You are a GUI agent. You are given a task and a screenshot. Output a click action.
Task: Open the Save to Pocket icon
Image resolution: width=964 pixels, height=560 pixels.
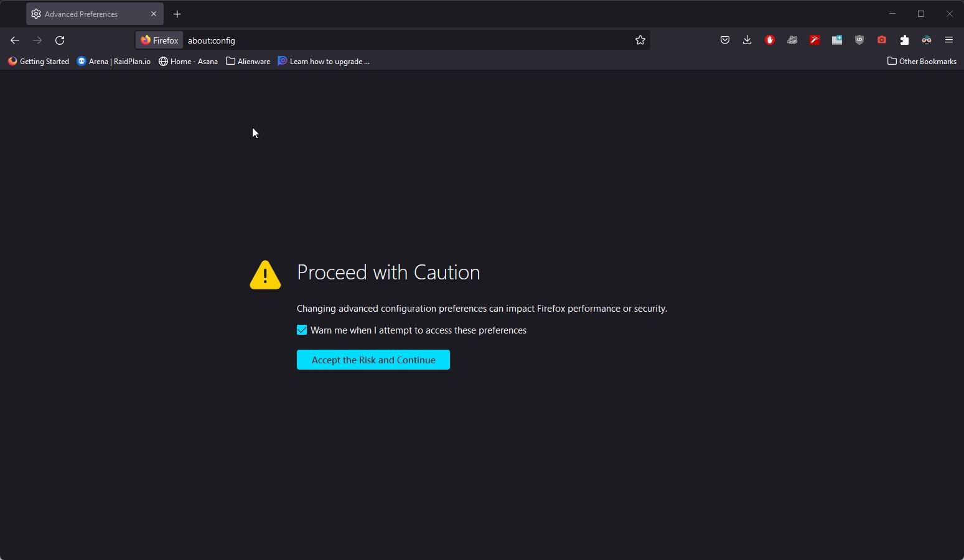click(725, 40)
